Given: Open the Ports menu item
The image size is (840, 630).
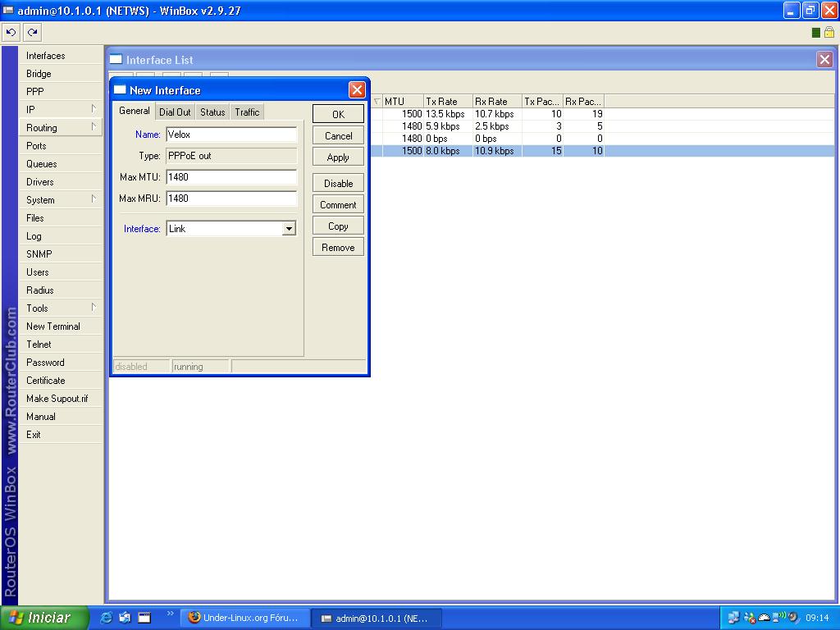Looking at the screenshot, I should tap(61, 146).
